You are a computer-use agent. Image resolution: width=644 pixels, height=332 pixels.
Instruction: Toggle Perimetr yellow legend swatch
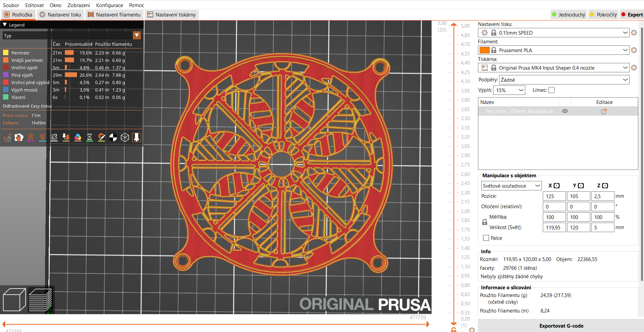click(6, 53)
